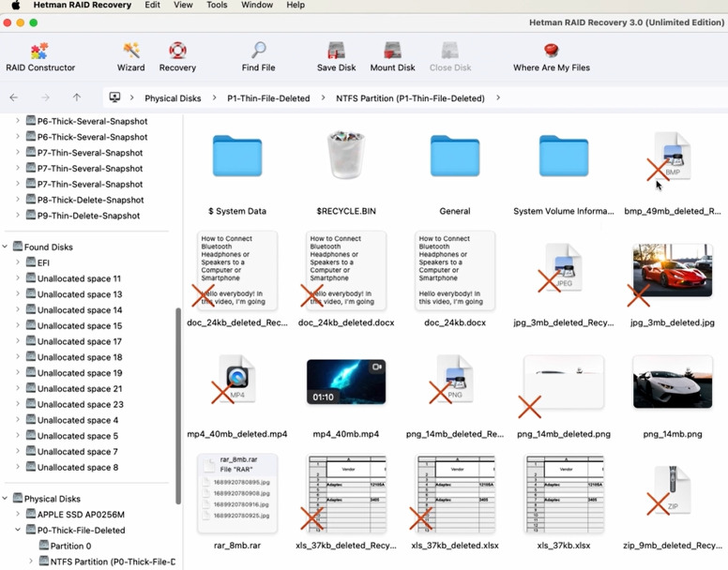Click P1-Thin-File-Deleted in the breadcrumb

pyautogui.click(x=268, y=98)
